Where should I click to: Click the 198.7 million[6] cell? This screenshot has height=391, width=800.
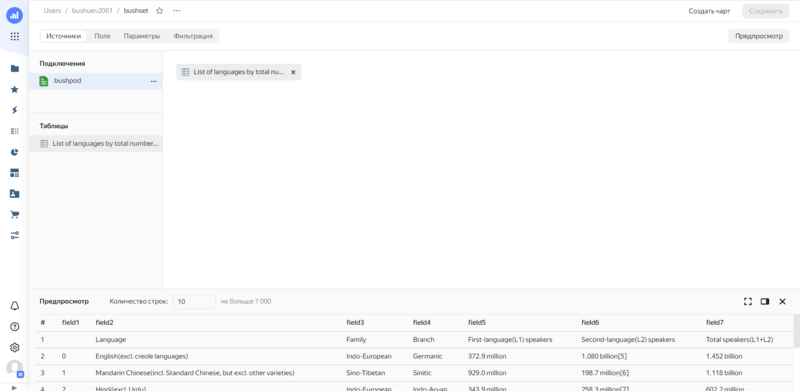click(x=605, y=373)
